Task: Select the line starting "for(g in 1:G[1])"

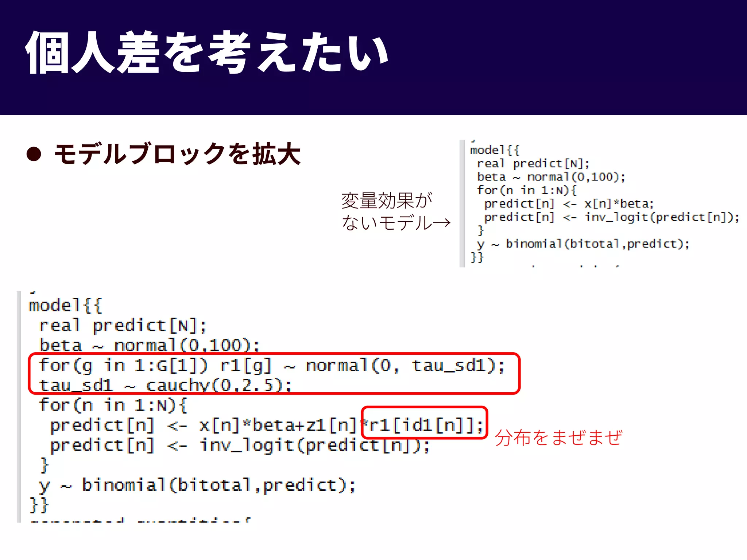Action: (272, 365)
